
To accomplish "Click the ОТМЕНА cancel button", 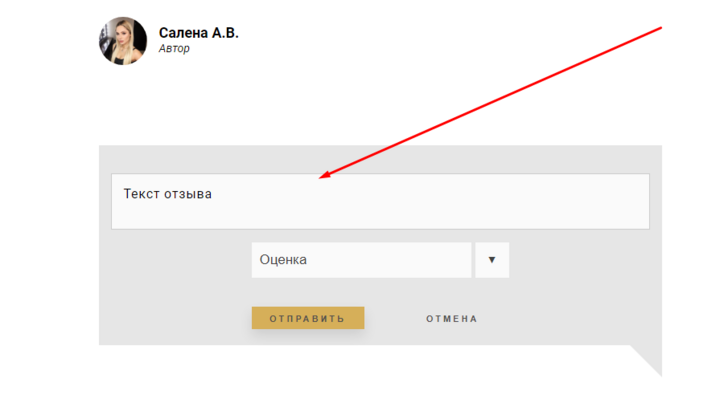I will pos(452,319).
